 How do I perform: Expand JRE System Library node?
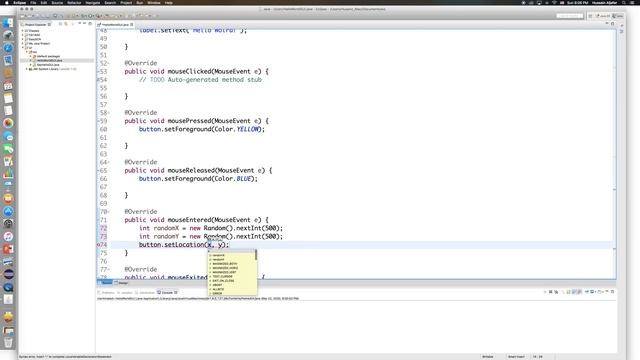click(x=27, y=69)
